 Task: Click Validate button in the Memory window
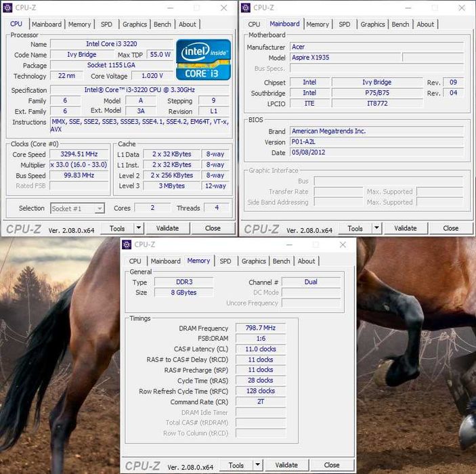(x=286, y=465)
